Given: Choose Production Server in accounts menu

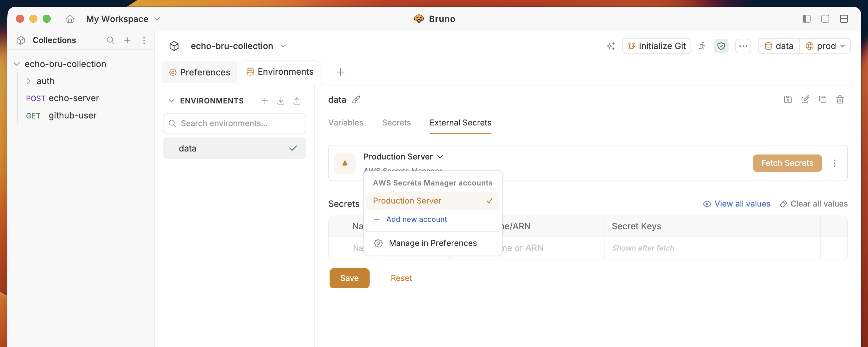Looking at the screenshot, I should pos(432,201).
